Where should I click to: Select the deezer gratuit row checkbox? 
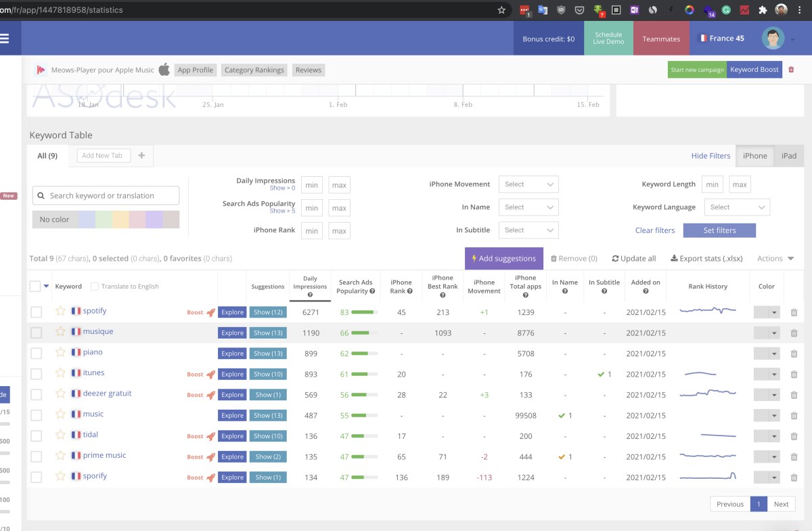[37, 395]
